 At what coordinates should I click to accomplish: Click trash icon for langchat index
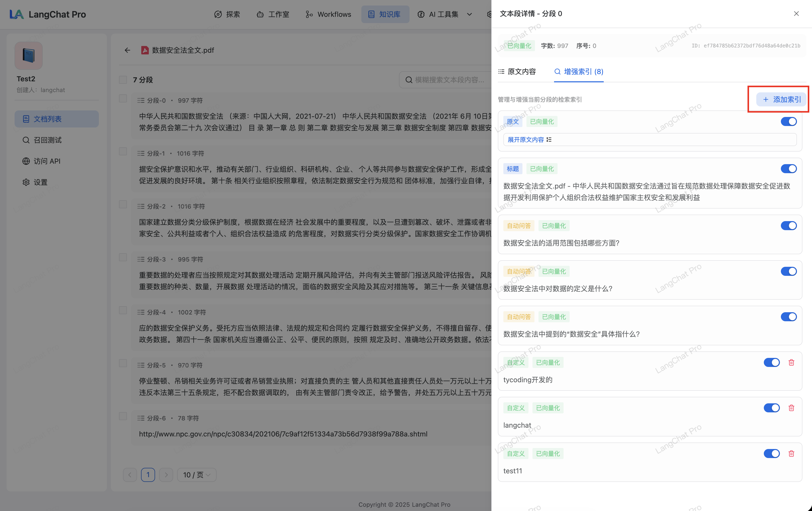(791, 408)
